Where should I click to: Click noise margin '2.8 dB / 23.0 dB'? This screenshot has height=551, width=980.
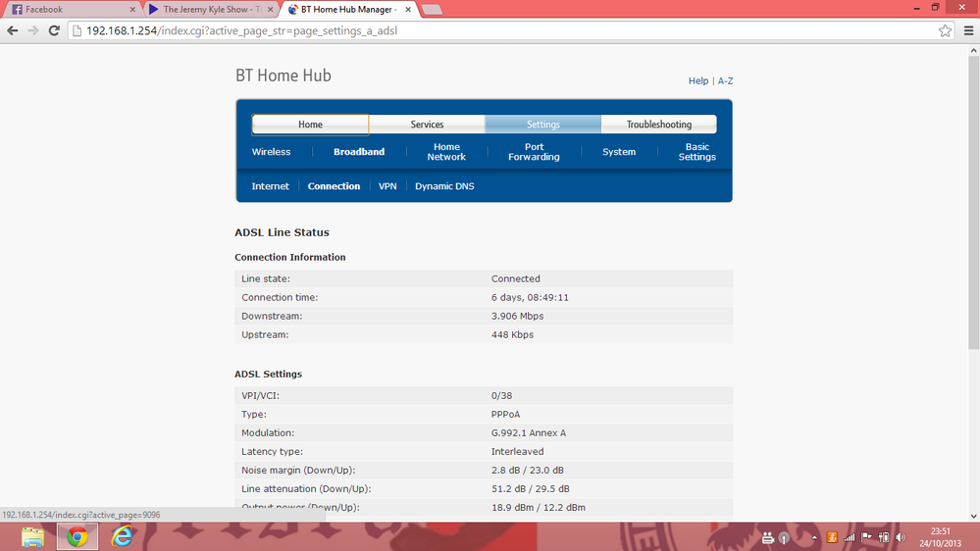tap(528, 471)
